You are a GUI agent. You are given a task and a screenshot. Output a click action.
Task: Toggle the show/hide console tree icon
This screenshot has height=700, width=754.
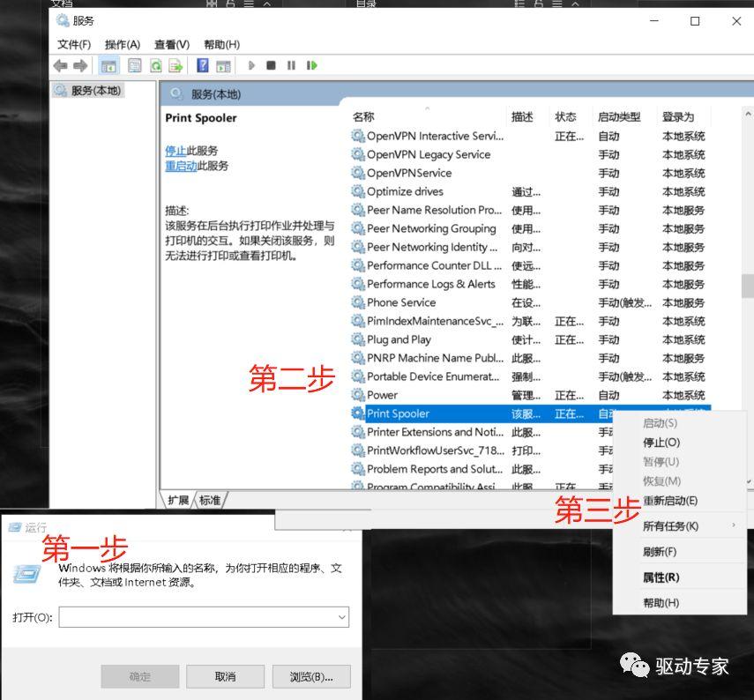pyautogui.click(x=108, y=65)
